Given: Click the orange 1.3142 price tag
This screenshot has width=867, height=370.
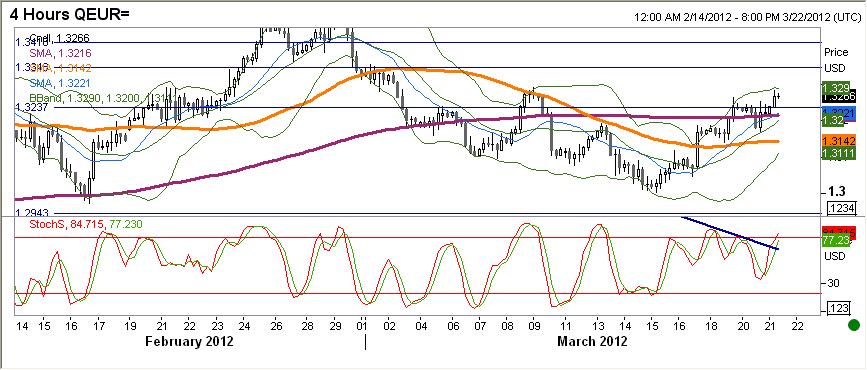Looking at the screenshot, I should pyautogui.click(x=839, y=140).
